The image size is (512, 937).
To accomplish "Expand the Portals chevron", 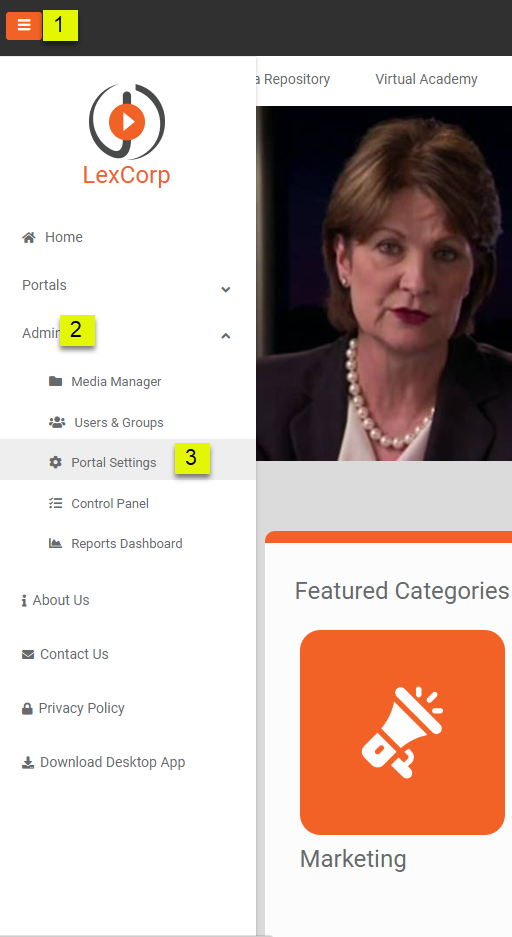I will (x=226, y=289).
